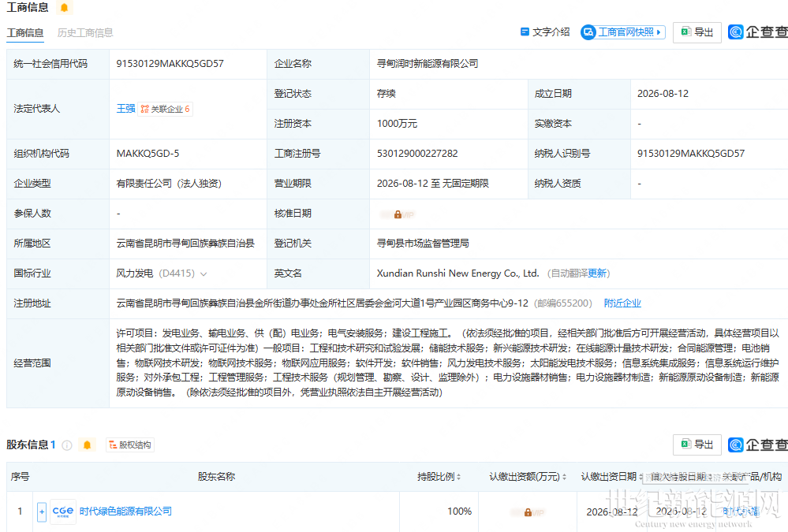Select enterprise type 有限责任公司（法人独资）
Viewport: 788px width, 532px height.
tap(169, 184)
